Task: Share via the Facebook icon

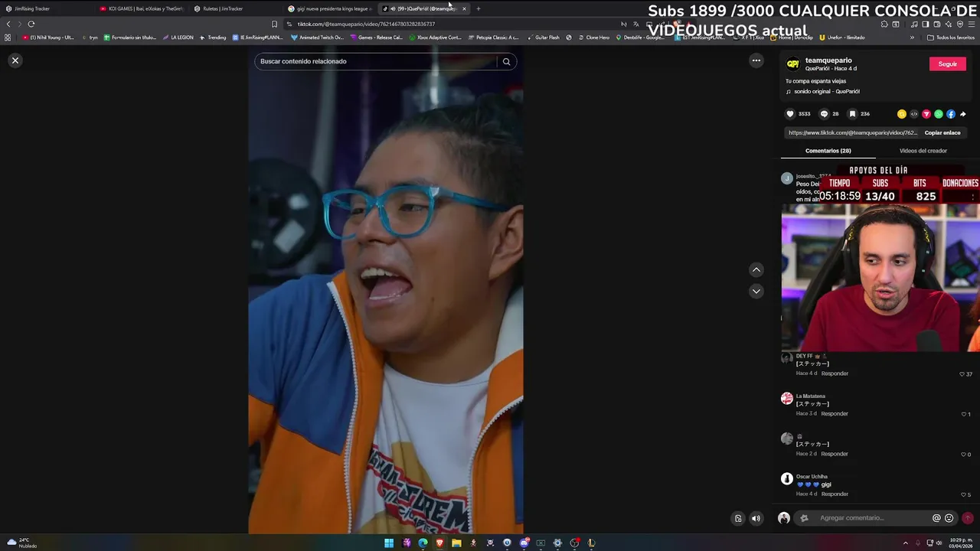Action: (x=951, y=114)
